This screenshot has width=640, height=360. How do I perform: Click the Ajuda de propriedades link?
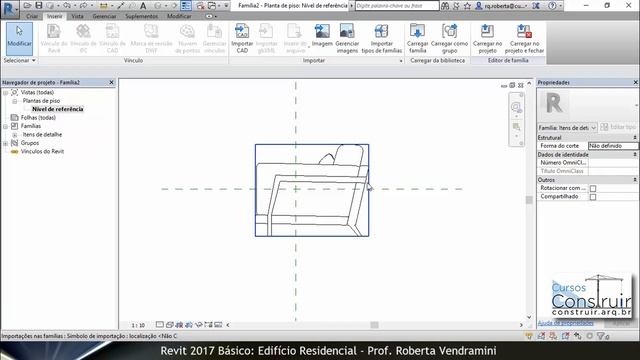coord(565,323)
